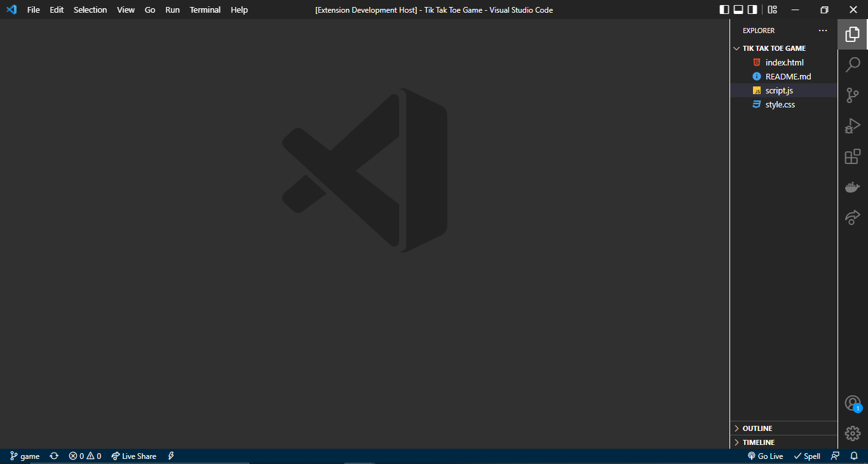Viewport: 868px width, 464px height.
Task: Open the Terminal menu
Action: [205, 10]
